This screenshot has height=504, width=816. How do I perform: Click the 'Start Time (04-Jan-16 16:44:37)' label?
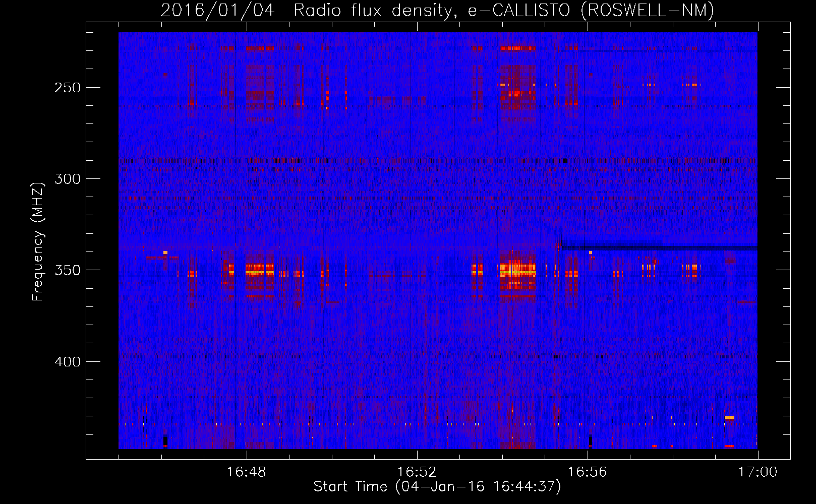click(x=437, y=487)
